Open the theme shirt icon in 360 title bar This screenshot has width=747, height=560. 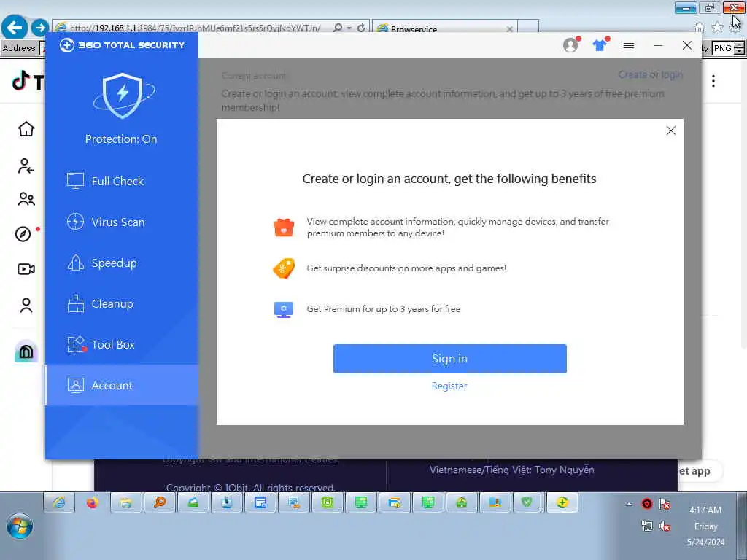click(x=600, y=44)
